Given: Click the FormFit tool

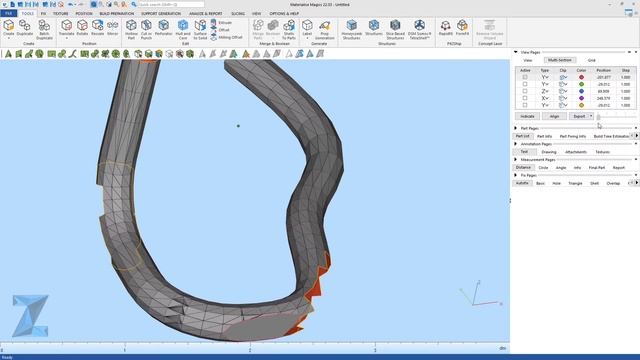Looking at the screenshot, I should [462, 28].
